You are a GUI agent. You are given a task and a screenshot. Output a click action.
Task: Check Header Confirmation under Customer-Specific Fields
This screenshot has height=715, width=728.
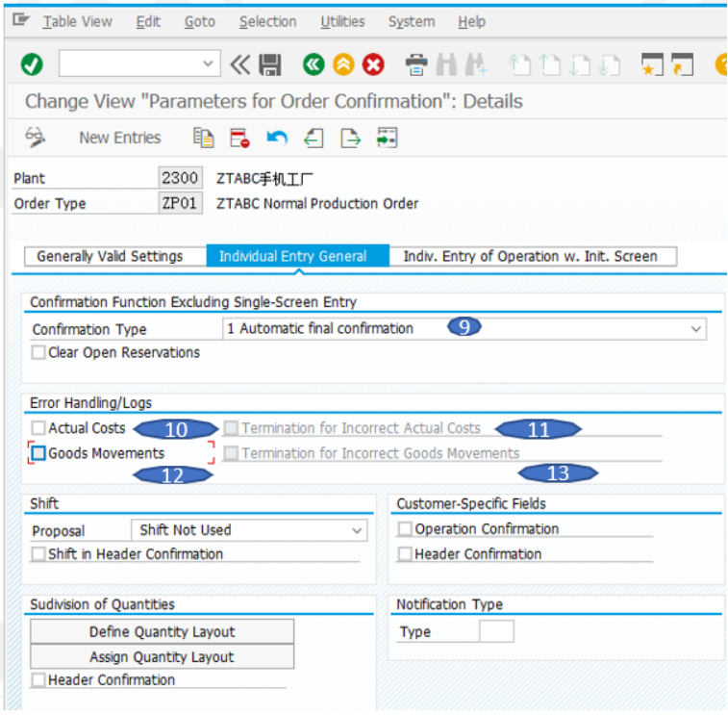pos(405,554)
